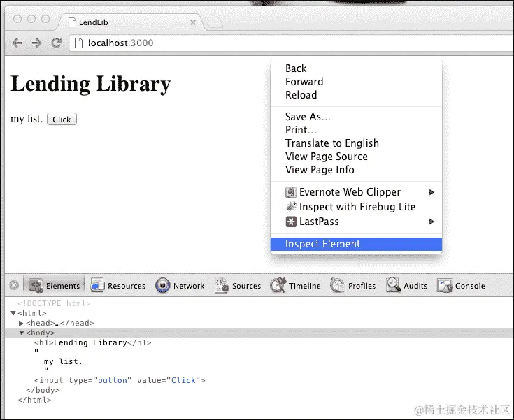Click the Sources panel icon
The image size is (514, 420).
(222, 285)
